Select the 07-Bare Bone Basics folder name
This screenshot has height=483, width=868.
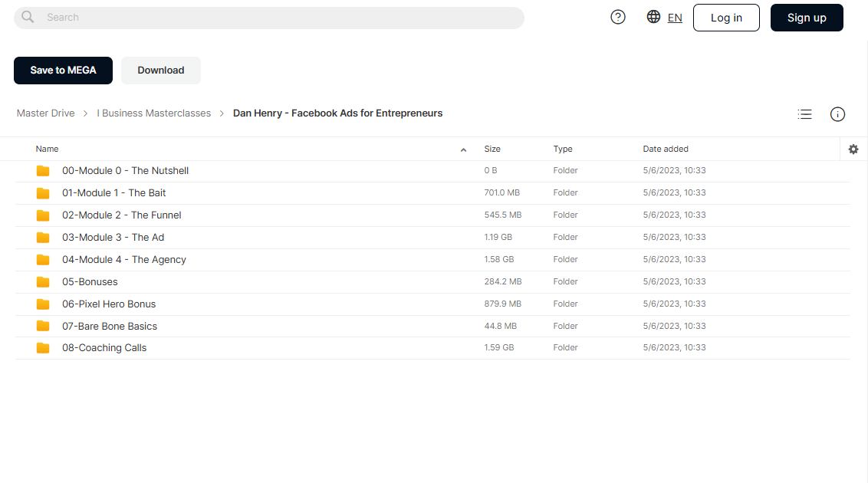(110, 326)
